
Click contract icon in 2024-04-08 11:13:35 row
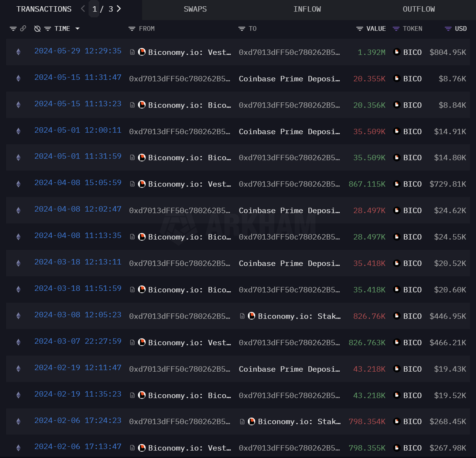[132, 237]
